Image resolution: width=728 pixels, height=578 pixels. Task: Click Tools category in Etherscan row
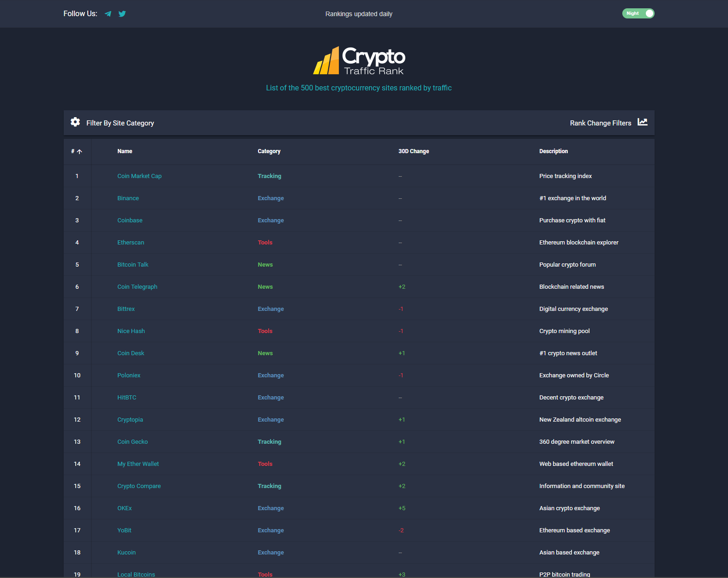tap(265, 243)
